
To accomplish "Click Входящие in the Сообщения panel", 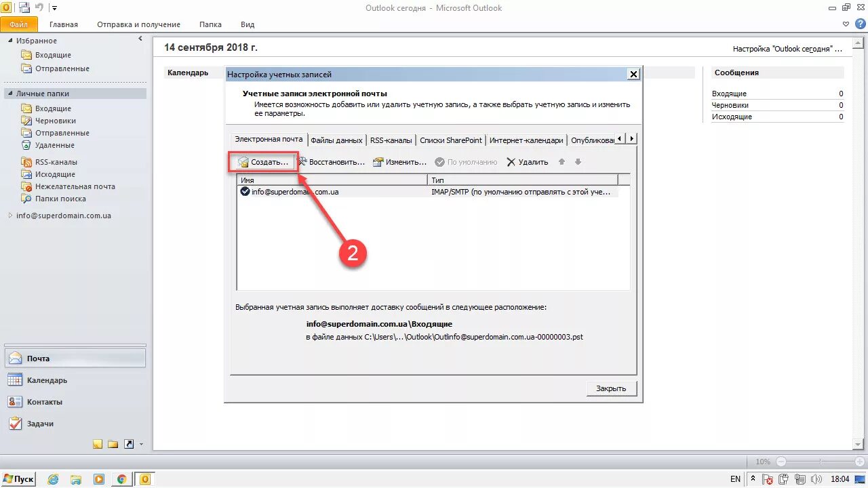I will point(729,94).
